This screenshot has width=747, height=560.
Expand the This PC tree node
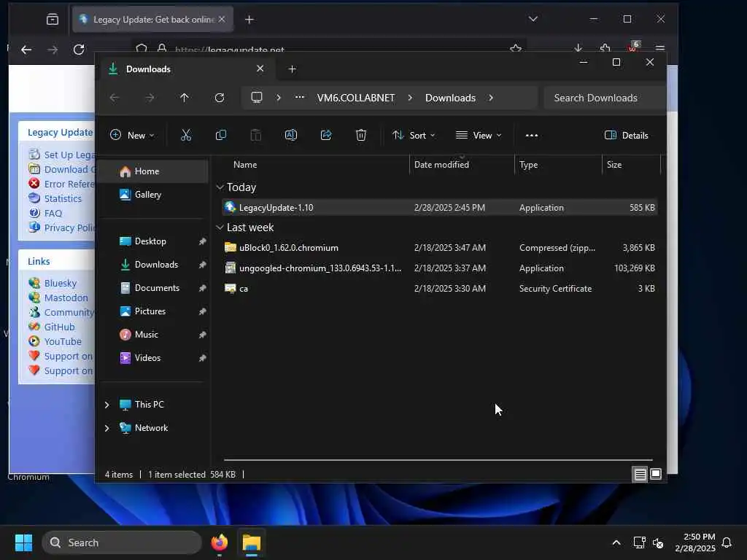(107, 405)
